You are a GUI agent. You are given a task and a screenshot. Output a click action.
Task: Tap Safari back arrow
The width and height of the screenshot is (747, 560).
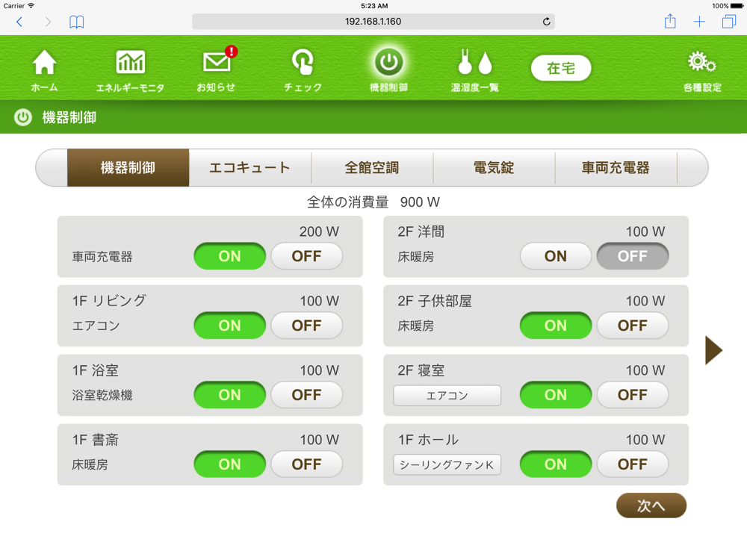[x=19, y=22]
